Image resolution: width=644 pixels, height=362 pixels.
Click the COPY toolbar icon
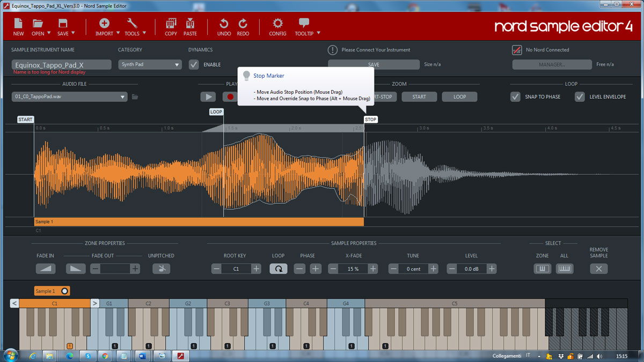(171, 27)
